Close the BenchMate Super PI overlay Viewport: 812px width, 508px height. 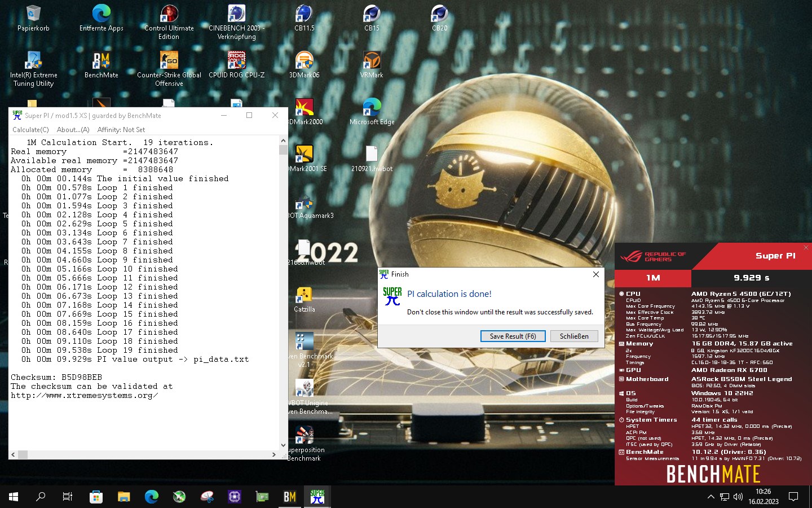(806, 248)
